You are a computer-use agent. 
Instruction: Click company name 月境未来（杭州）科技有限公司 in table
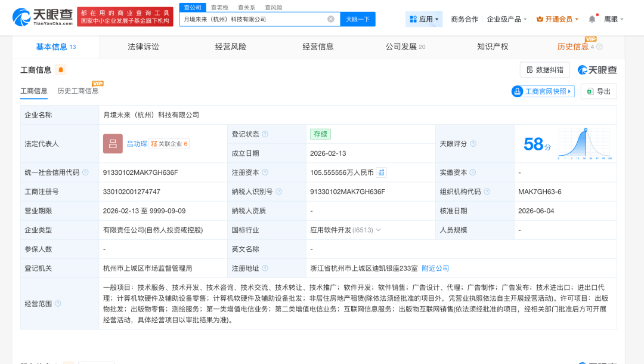click(151, 115)
